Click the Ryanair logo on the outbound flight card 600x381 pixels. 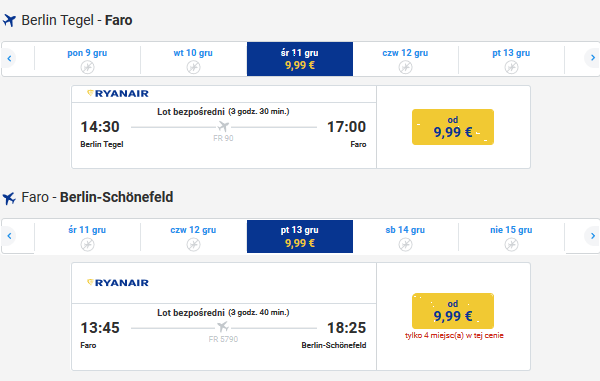pos(118,93)
